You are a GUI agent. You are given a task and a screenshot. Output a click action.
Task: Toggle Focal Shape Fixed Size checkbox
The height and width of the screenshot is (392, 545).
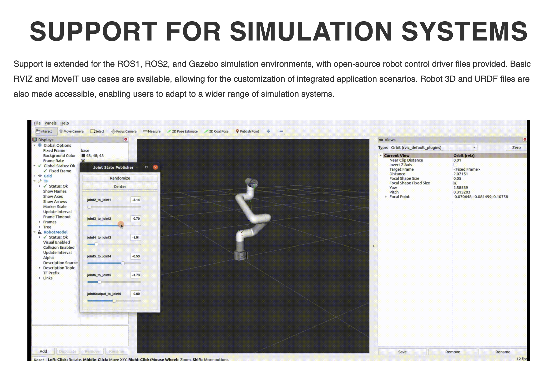point(455,183)
